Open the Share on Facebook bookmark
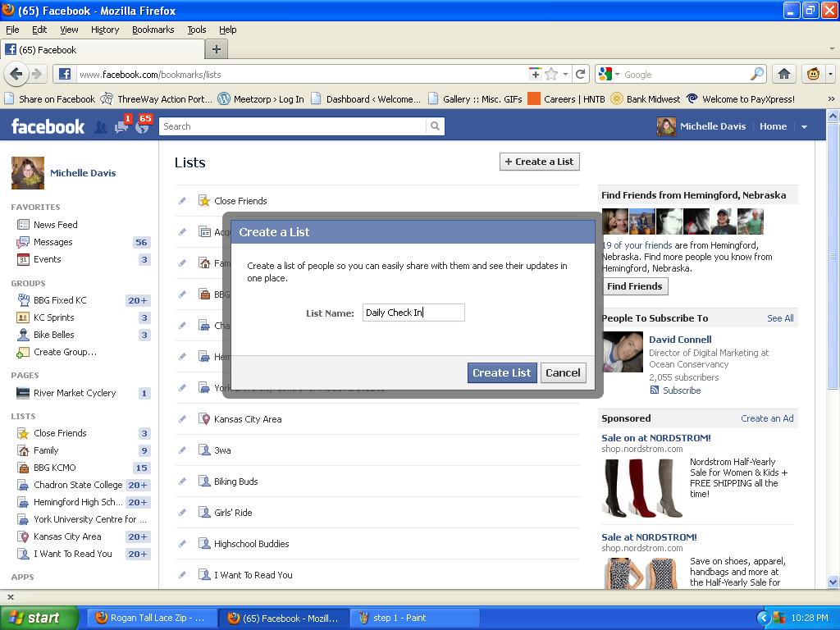 pyautogui.click(x=49, y=99)
